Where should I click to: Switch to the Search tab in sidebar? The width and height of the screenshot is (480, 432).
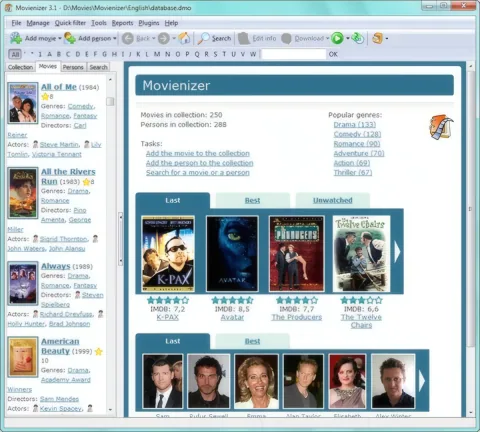click(98, 67)
